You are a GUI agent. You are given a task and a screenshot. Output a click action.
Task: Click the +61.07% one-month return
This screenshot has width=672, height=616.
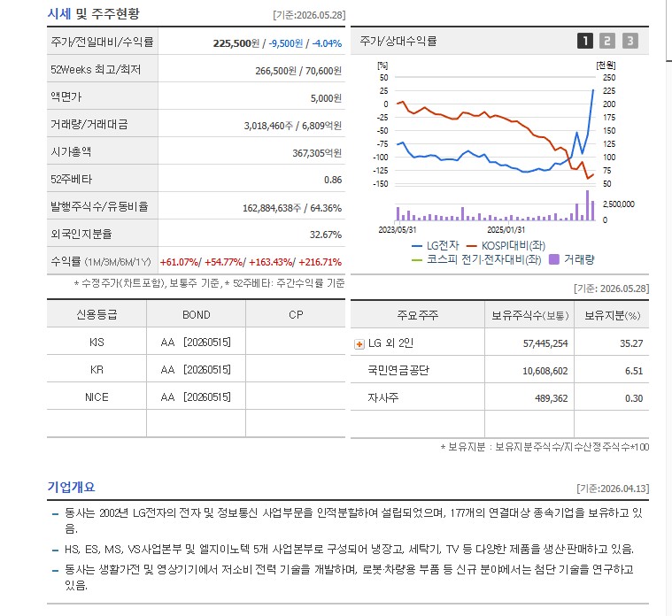tap(179, 262)
